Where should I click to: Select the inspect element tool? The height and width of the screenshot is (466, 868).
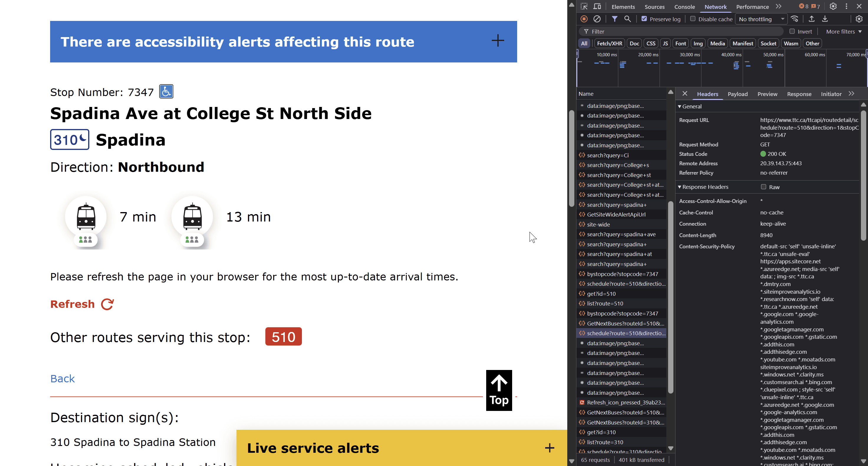pyautogui.click(x=583, y=6)
